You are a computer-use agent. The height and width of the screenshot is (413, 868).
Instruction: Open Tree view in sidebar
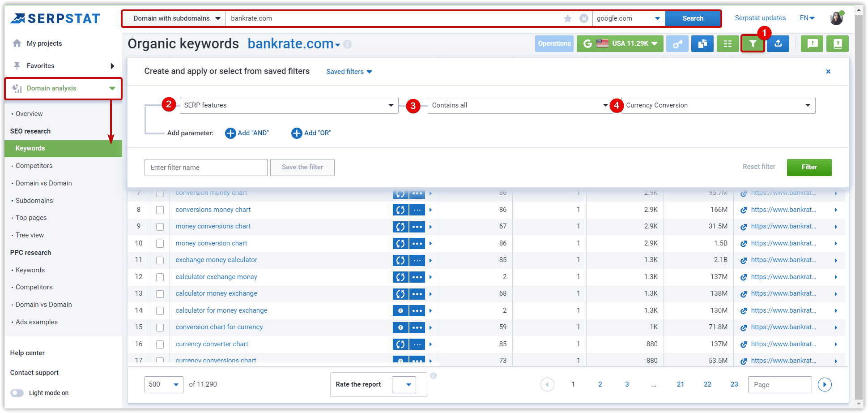(30, 235)
